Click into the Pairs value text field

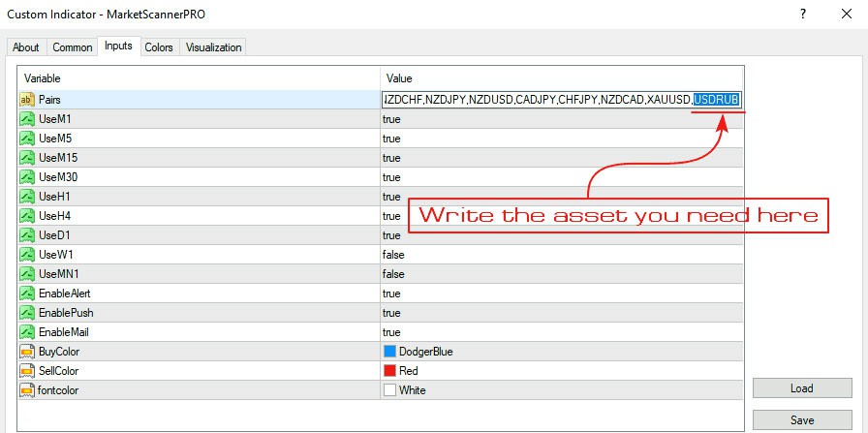pyautogui.click(x=561, y=100)
